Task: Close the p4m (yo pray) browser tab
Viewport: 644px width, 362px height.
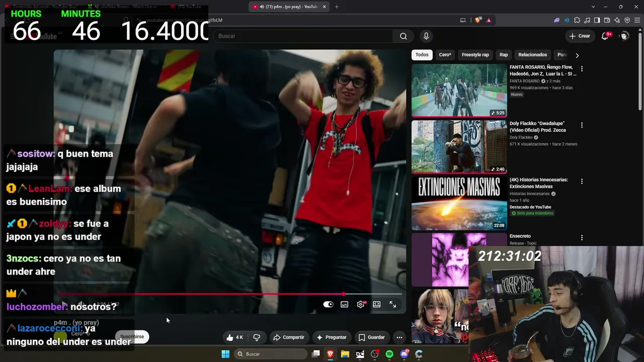Action: point(324,7)
